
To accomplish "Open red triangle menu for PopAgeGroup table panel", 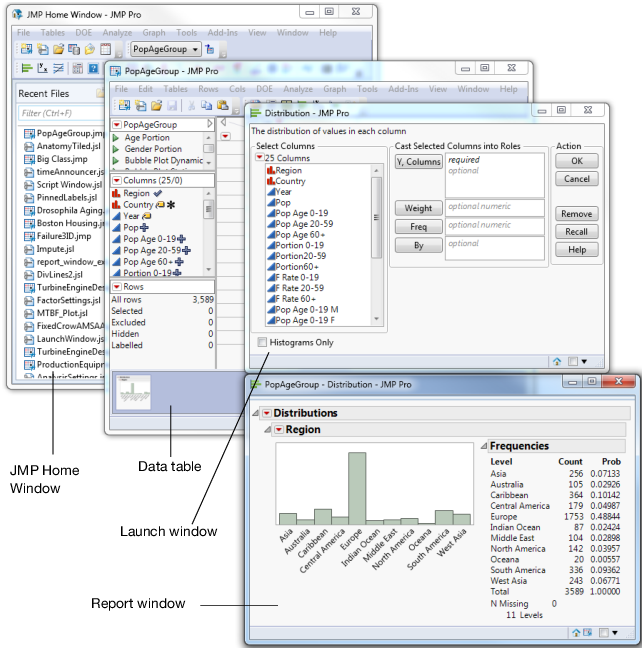I will pos(117,124).
